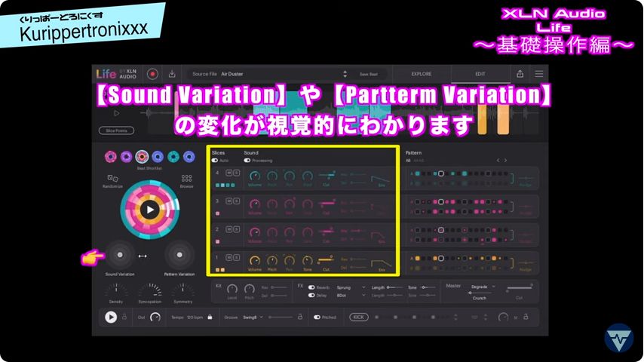Mute slice 4 with M button
The height and width of the screenshot is (362, 644).
(x=229, y=173)
